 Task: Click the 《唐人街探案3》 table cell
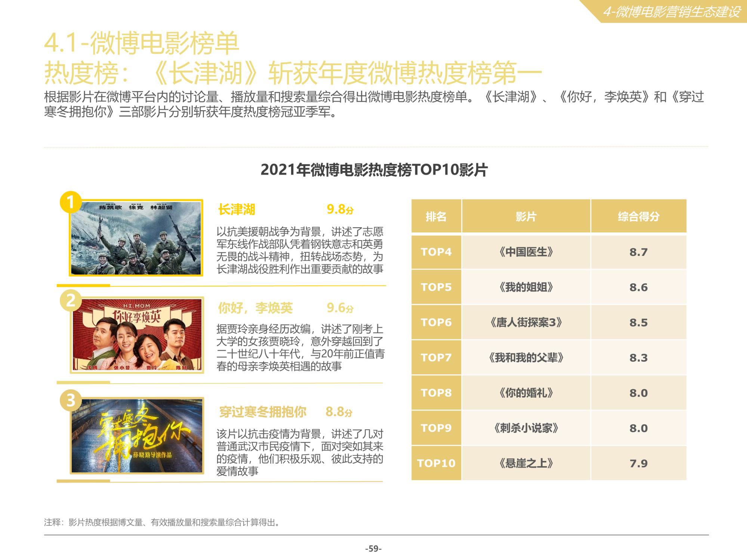pyautogui.click(x=526, y=322)
